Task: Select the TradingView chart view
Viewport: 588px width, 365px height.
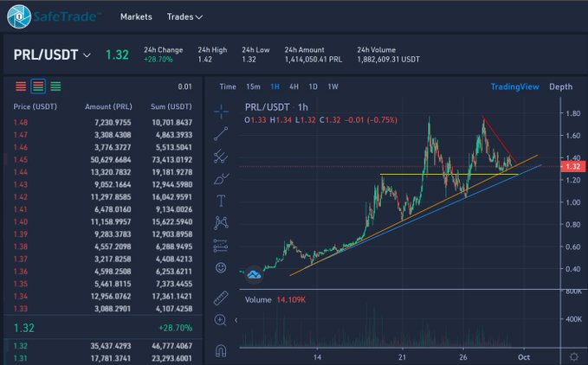Action: coord(515,86)
